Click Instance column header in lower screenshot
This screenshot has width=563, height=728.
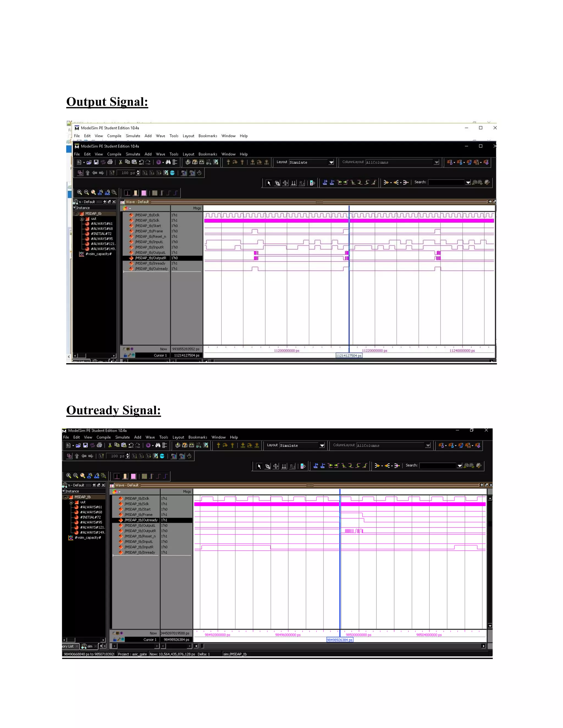tap(84, 491)
